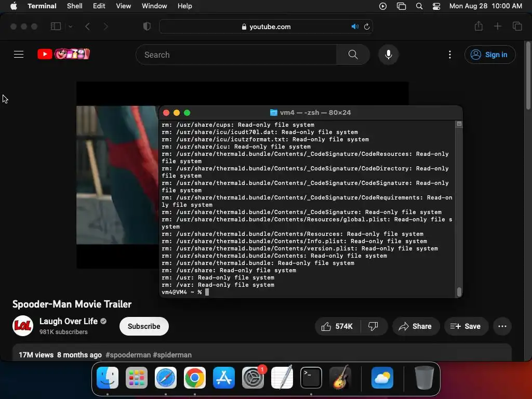Click the Spooder-Man video player frame
The width and height of the screenshot is (532, 399).
point(117,175)
